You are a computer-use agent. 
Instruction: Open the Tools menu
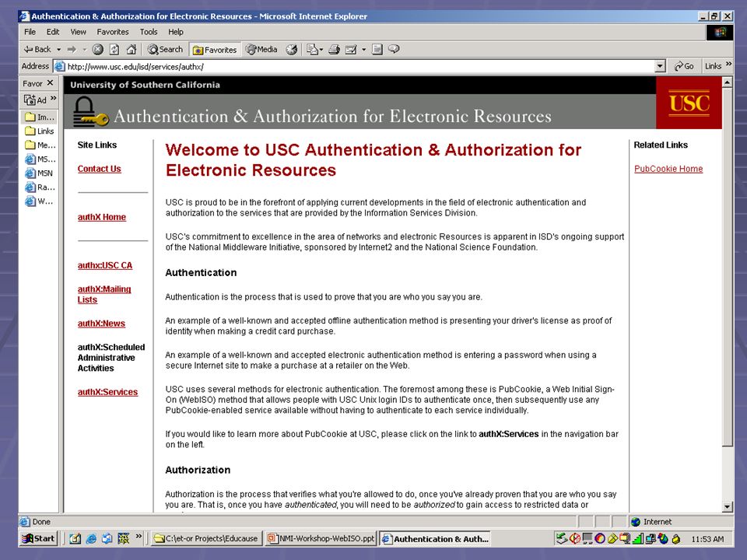click(x=148, y=32)
